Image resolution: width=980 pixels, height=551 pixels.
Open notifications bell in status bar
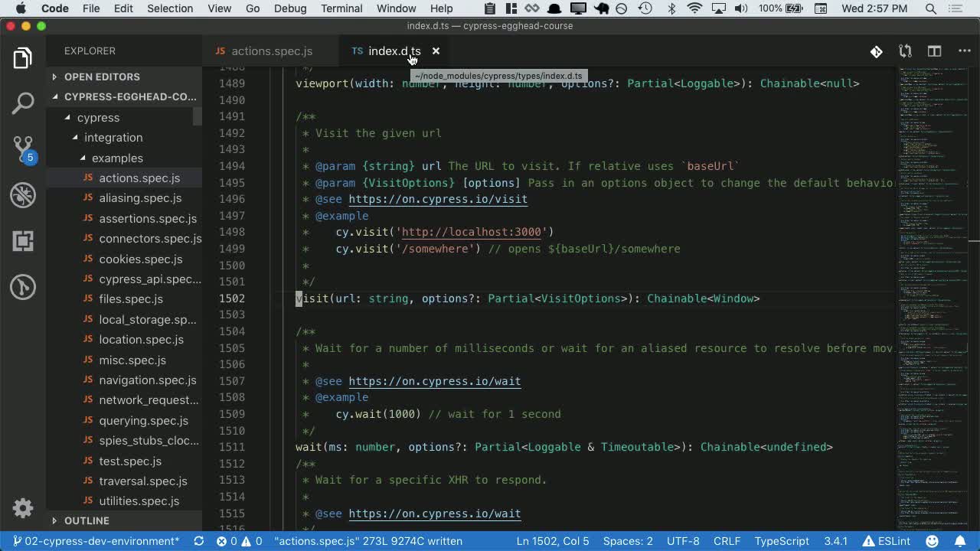(960, 541)
